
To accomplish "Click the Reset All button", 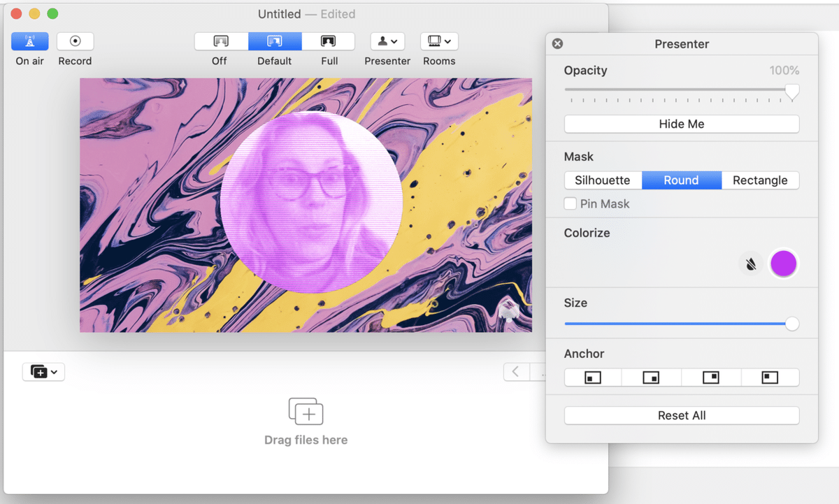I will point(682,415).
